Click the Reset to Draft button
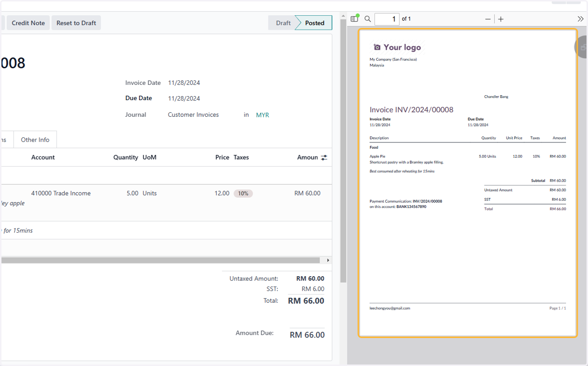 click(76, 23)
